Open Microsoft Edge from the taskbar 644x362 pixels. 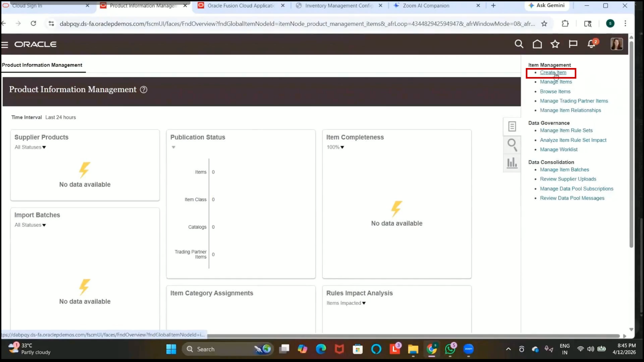(x=321, y=349)
